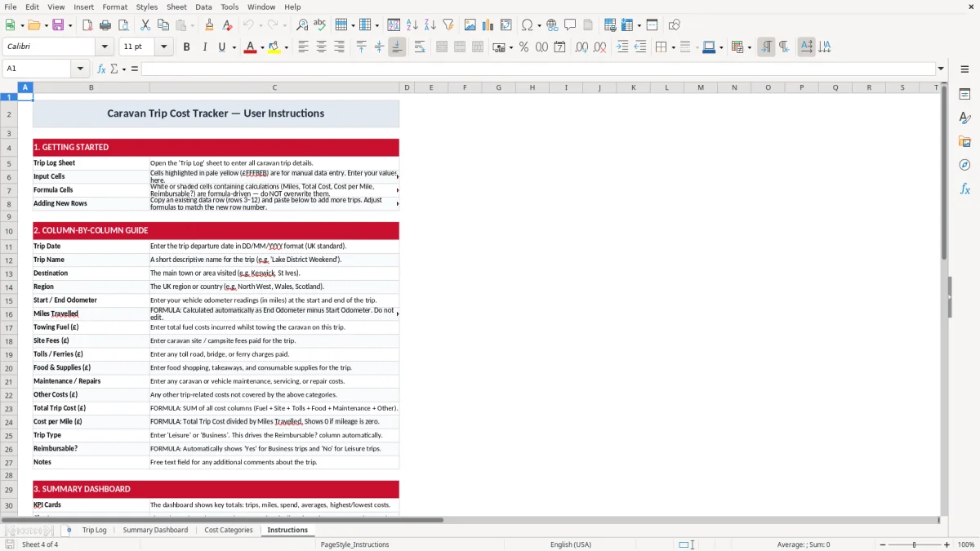Screen dimensions: 980x551
Task: Insert an image
Action: (x=470, y=25)
